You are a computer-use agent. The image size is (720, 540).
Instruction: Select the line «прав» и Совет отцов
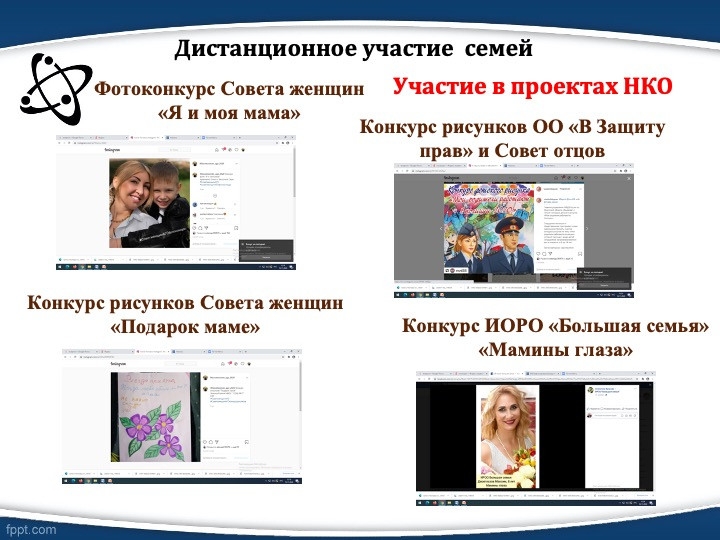[x=512, y=151]
